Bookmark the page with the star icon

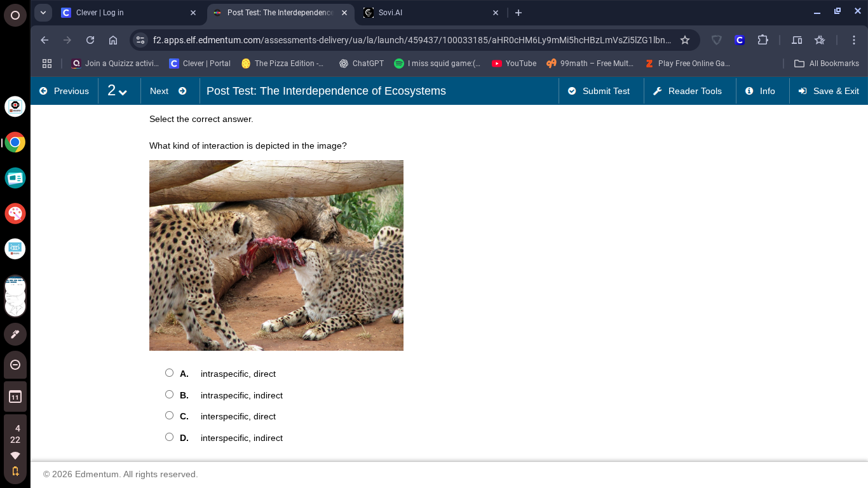pyautogui.click(x=685, y=39)
